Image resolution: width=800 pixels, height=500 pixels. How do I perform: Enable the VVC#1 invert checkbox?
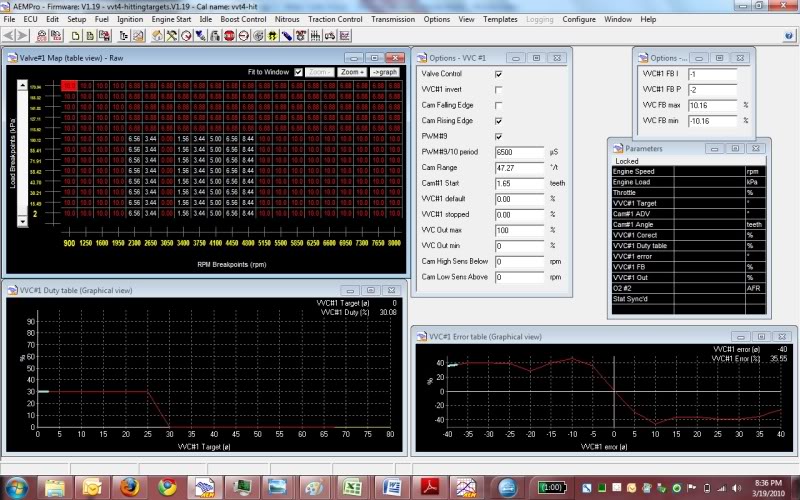tap(498, 90)
